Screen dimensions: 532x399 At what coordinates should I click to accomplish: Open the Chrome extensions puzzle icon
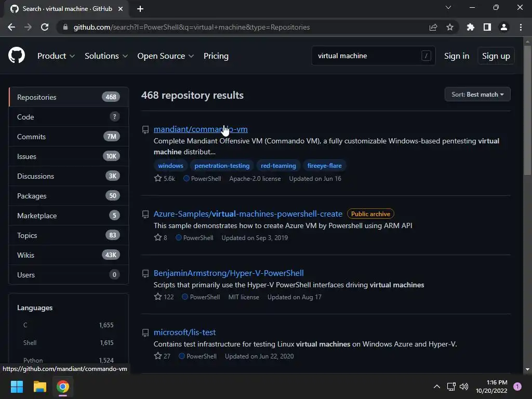pyautogui.click(x=470, y=27)
